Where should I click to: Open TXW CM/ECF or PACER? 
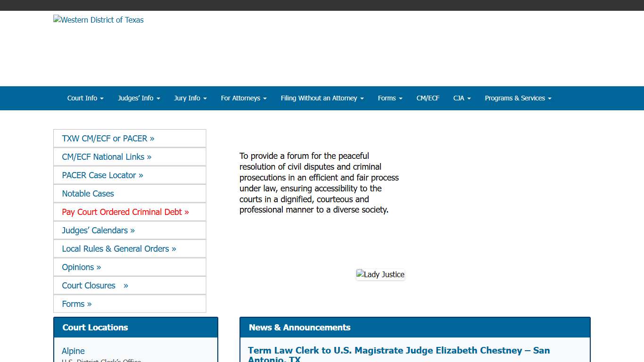108,139
